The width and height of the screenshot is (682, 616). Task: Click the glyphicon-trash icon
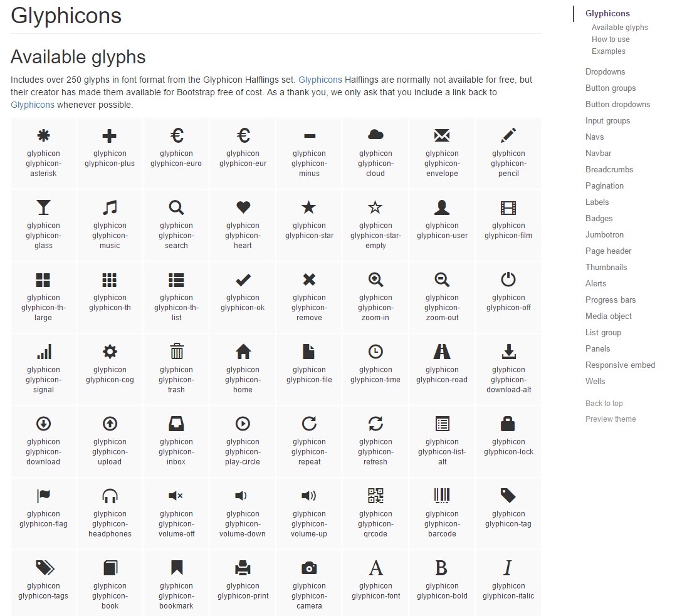click(x=176, y=352)
